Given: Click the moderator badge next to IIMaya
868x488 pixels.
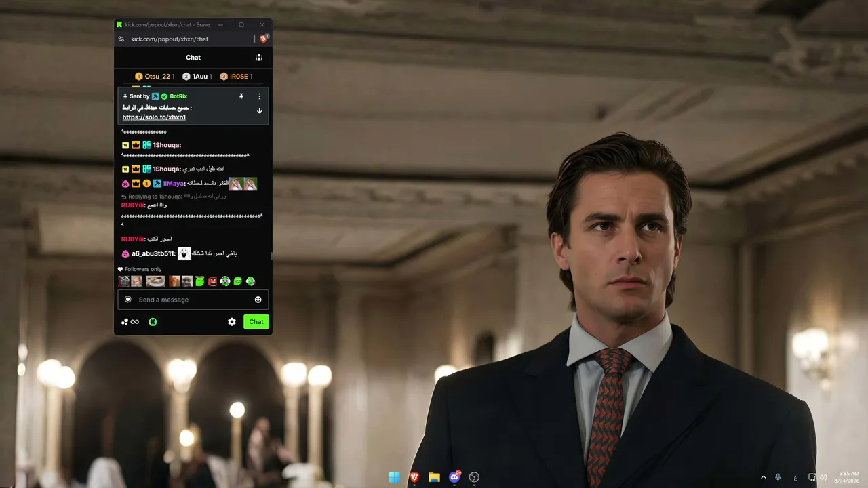Looking at the screenshot, I should click(157, 184).
